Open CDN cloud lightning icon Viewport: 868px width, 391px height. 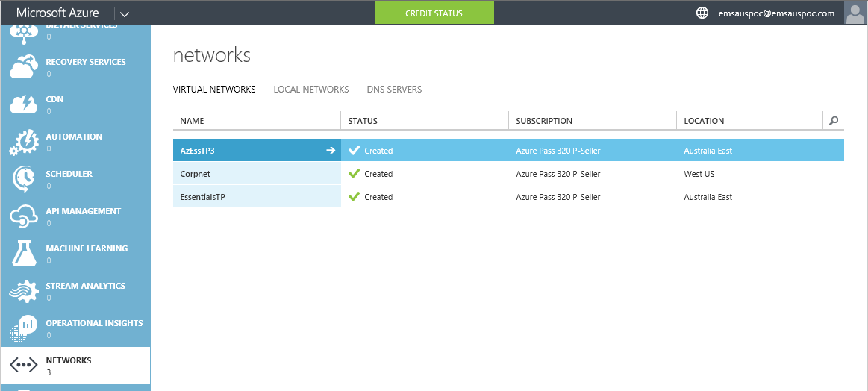coord(24,104)
